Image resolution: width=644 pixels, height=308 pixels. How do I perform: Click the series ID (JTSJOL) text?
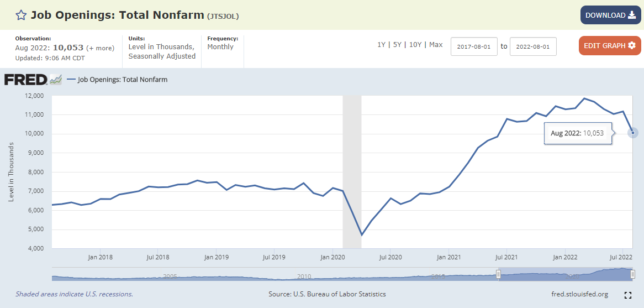(x=223, y=17)
